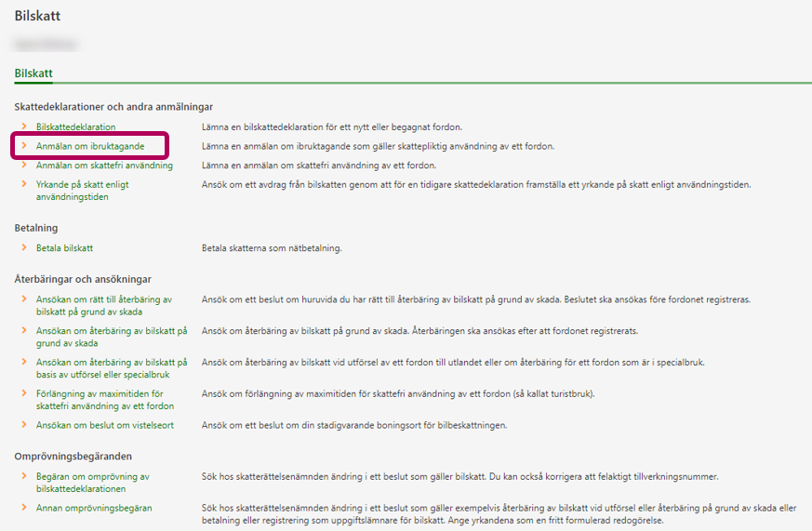
Task: Click the arrow icon beside Annan omprövningsbegäran
Action: coord(24,508)
